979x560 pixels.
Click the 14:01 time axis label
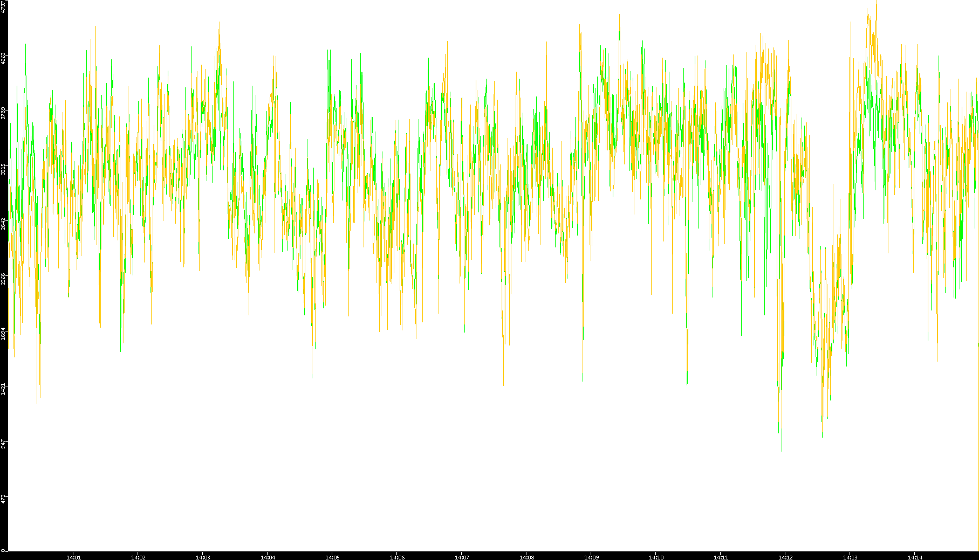73,557
